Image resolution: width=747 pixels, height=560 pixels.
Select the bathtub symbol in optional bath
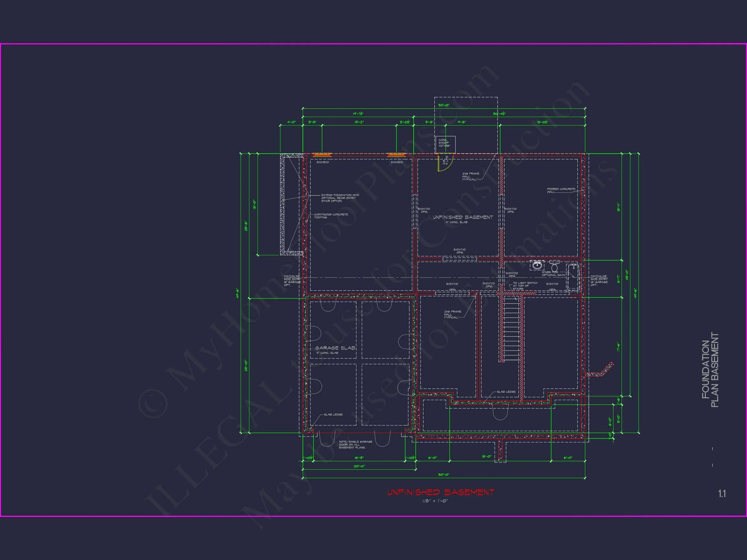point(573,277)
